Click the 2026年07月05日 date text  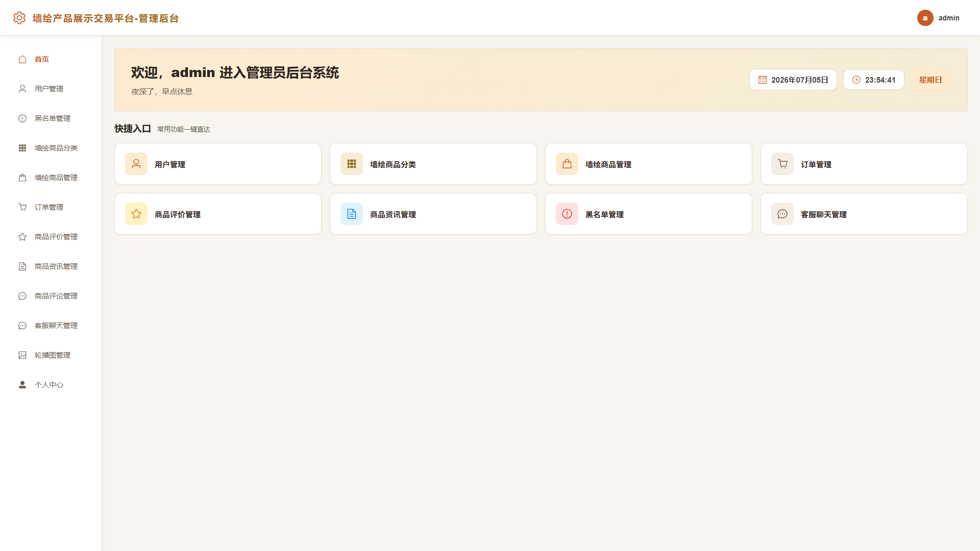click(800, 80)
